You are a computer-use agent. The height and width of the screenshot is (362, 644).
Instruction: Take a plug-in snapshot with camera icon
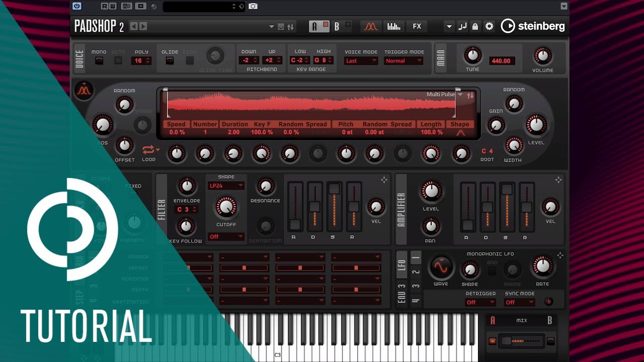(x=253, y=6)
